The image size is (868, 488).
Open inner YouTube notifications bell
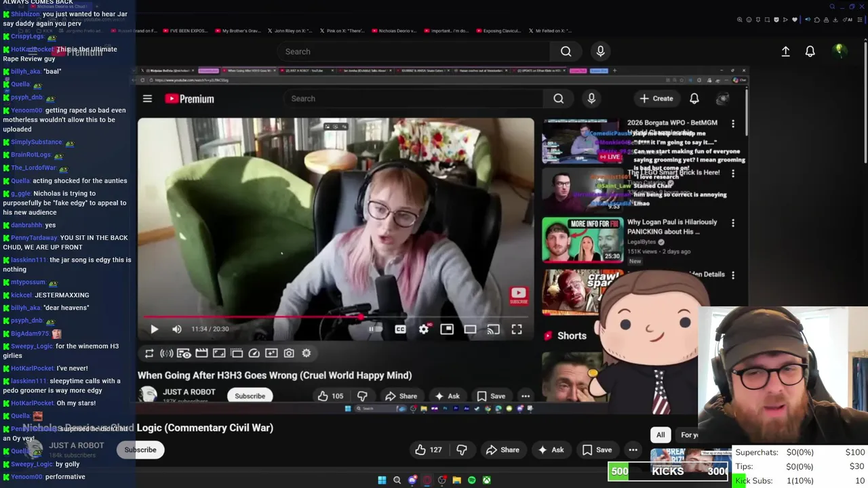(694, 99)
